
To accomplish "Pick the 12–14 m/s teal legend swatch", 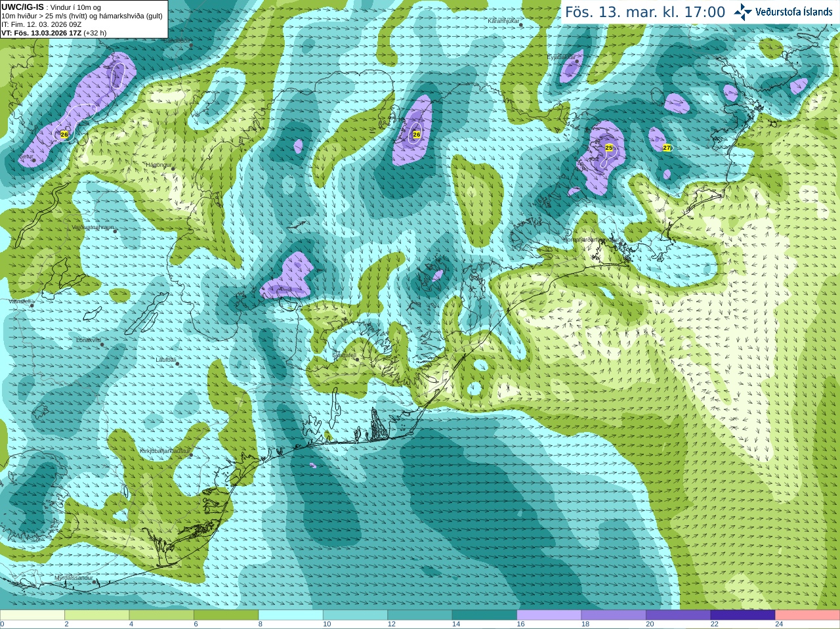I will [x=420, y=615].
